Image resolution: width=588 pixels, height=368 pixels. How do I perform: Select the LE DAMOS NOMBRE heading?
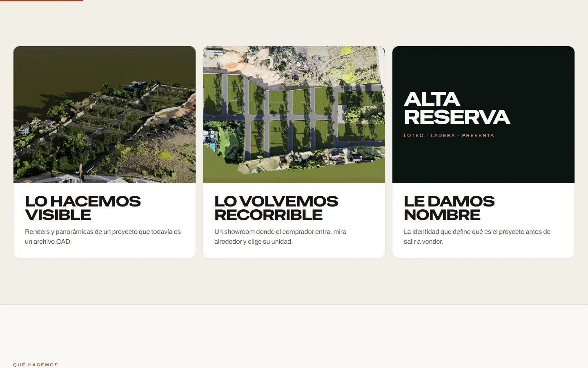[x=449, y=208]
